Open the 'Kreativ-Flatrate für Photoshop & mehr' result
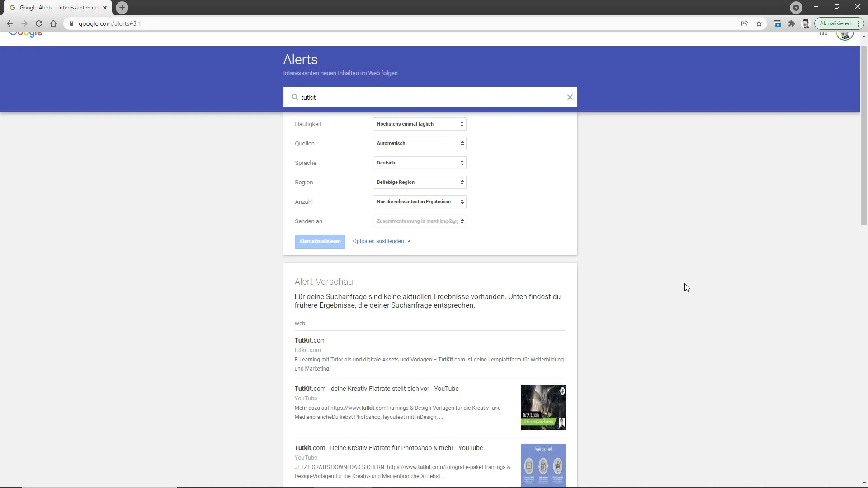 (389, 448)
